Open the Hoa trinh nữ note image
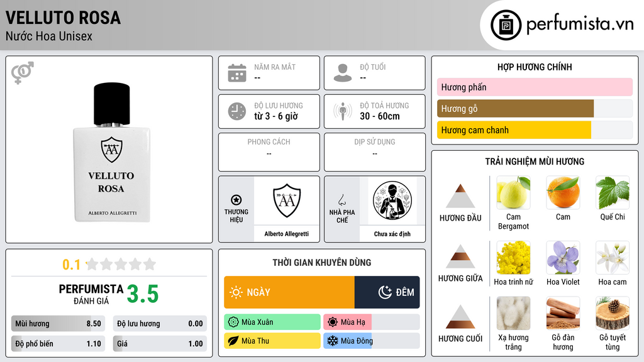The width and height of the screenshot is (644, 362). click(513, 258)
